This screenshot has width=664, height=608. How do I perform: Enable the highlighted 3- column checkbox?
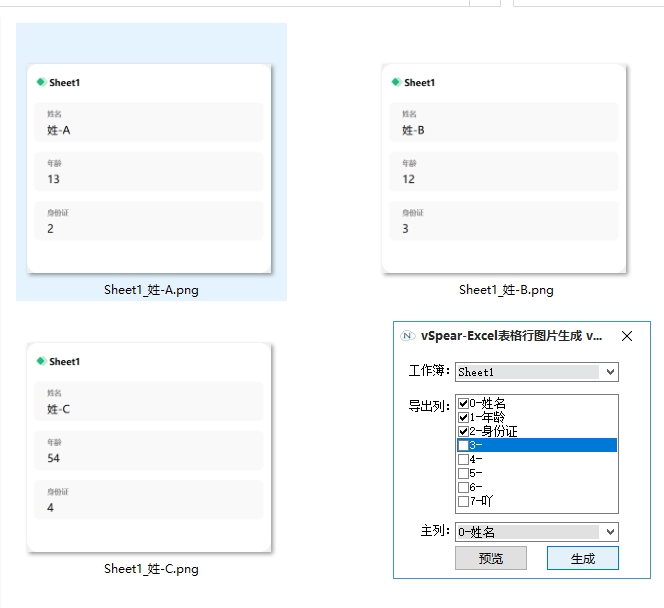(x=463, y=445)
